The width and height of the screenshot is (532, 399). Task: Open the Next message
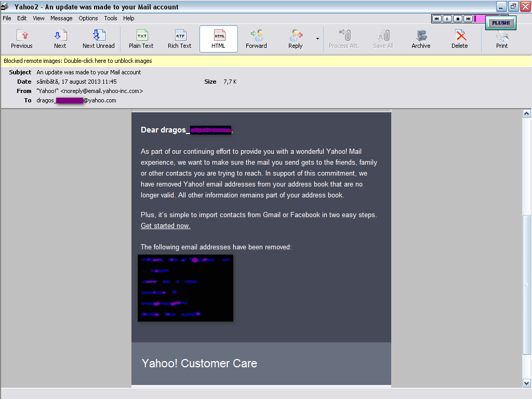coord(60,39)
